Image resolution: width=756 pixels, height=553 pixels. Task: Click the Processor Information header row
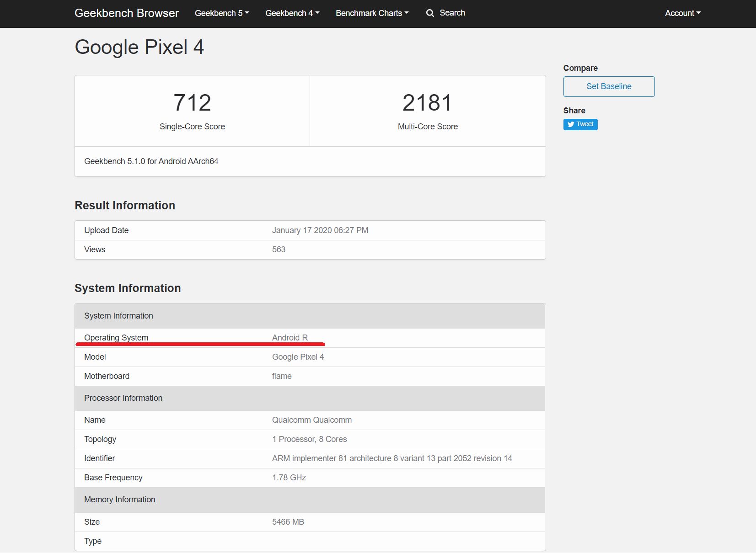(x=310, y=398)
